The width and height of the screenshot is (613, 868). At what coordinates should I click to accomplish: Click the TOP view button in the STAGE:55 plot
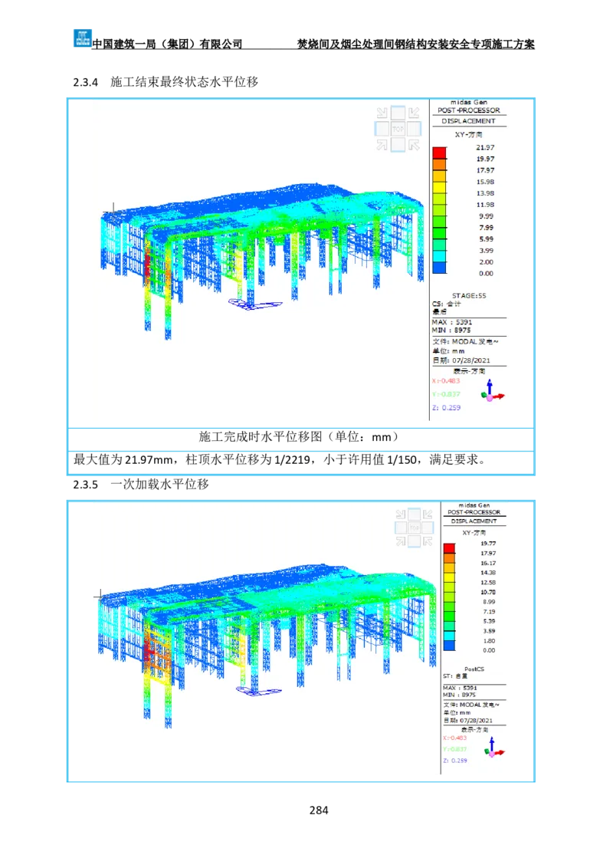click(398, 129)
